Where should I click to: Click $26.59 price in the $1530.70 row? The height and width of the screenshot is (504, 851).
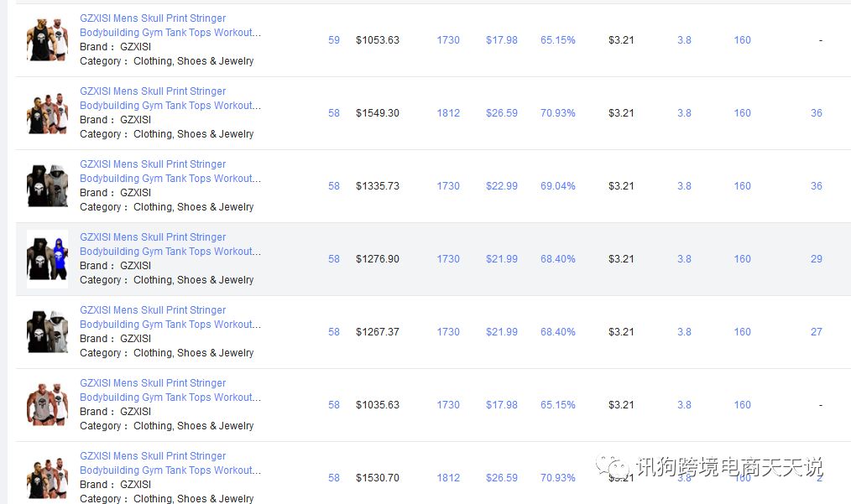[502, 478]
